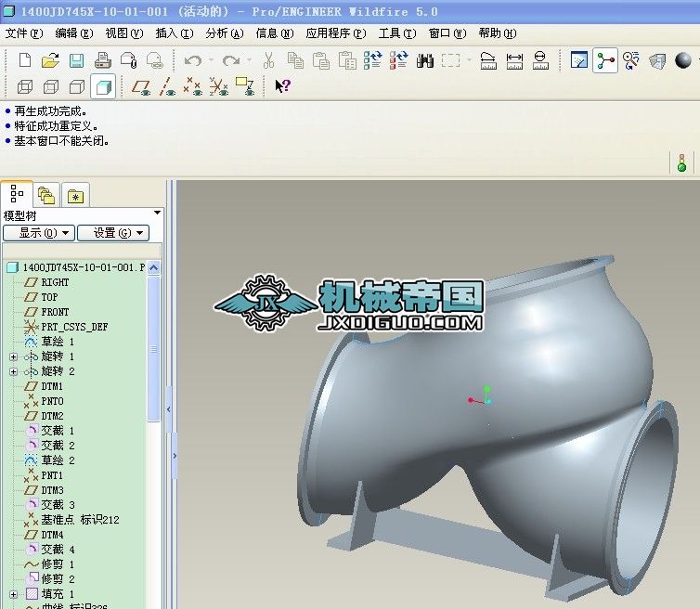
Task: Click the context help arrow icon
Action: [x=282, y=85]
